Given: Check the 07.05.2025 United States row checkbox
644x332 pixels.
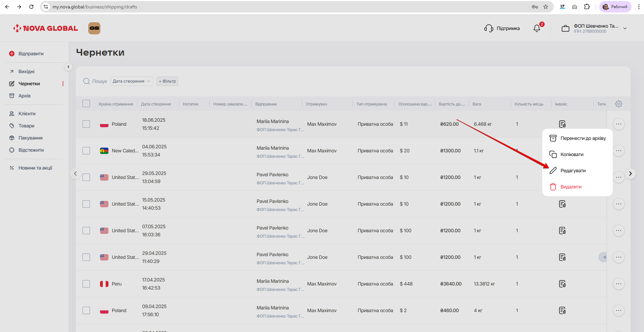Looking at the screenshot, I should (x=86, y=231).
